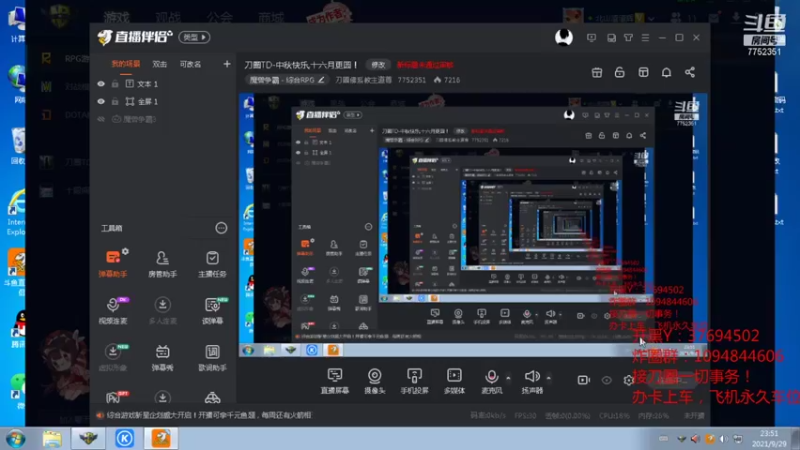This screenshot has height=450, width=800.
Task: Click the live preview canvas
Action: [473, 225]
